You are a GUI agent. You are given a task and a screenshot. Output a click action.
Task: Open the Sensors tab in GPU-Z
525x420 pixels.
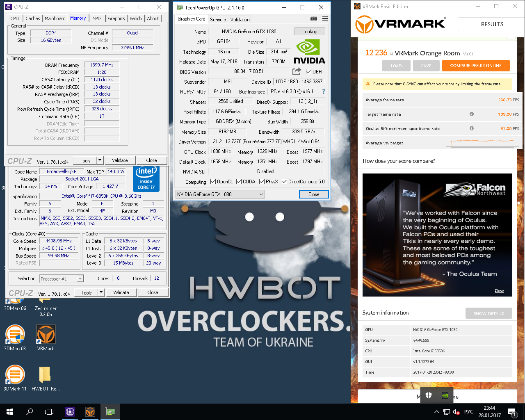(x=218, y=19)
